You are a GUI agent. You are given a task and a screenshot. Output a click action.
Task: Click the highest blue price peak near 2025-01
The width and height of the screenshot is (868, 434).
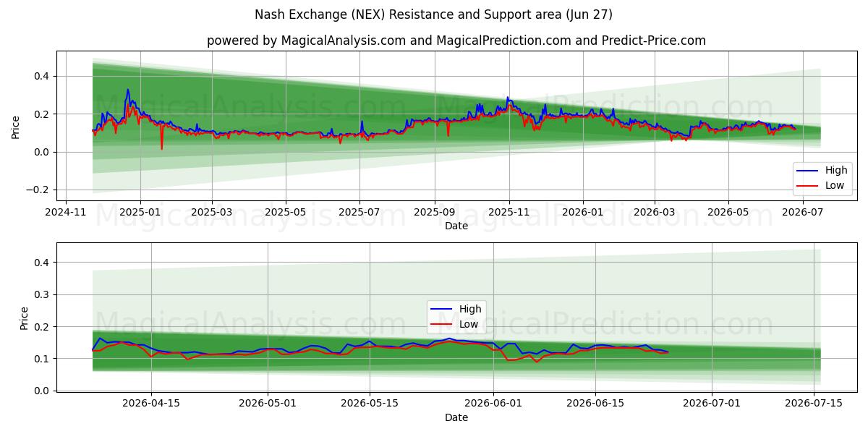point(128,90)
